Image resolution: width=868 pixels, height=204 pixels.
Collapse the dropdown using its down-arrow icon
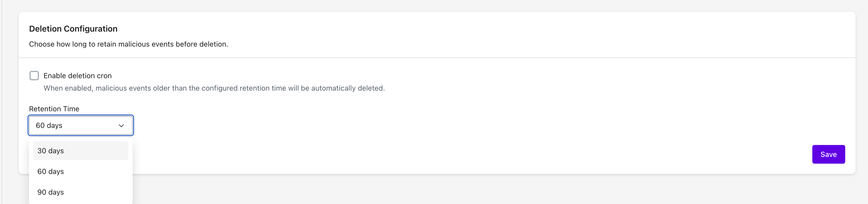121,126
